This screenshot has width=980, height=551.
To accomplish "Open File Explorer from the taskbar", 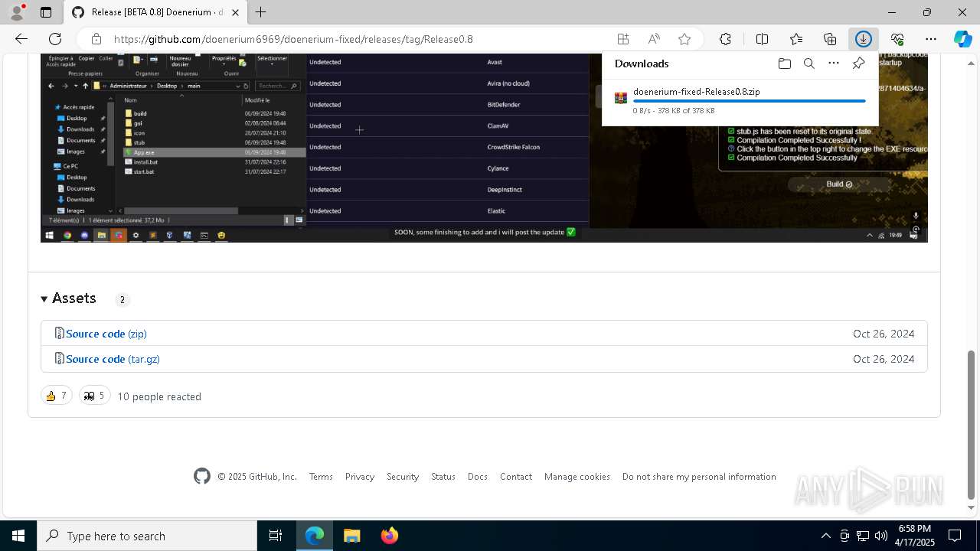I will [351, 536].
